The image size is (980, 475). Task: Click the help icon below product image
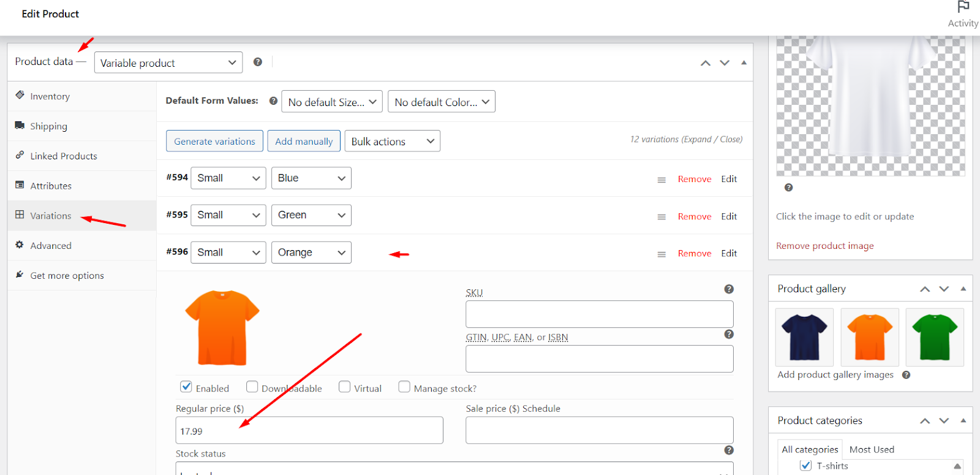(789, 188)
